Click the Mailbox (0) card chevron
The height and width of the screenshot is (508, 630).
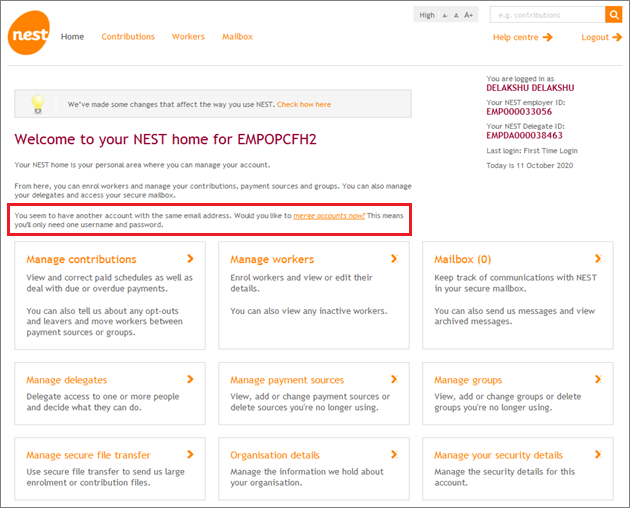coord(598,258)
